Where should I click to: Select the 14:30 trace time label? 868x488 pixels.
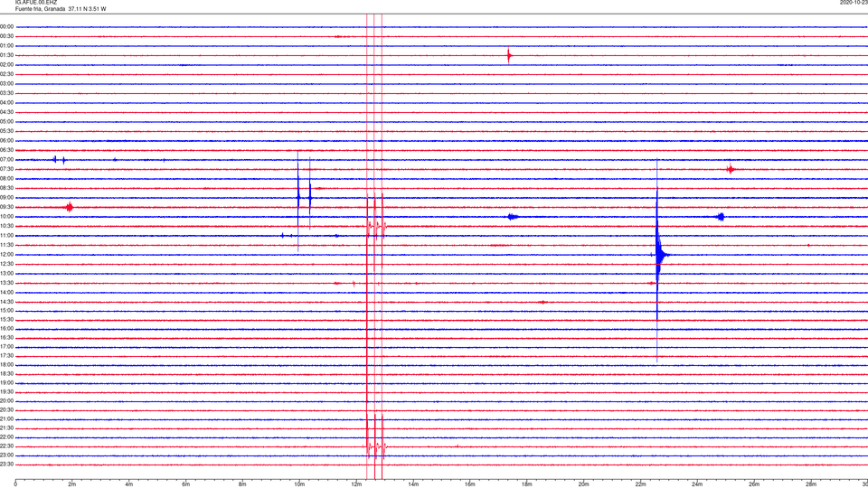(6, 302)
